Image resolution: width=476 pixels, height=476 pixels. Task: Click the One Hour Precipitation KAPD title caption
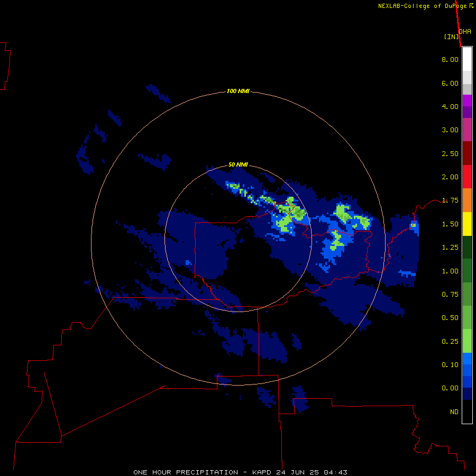coord(240,472)
